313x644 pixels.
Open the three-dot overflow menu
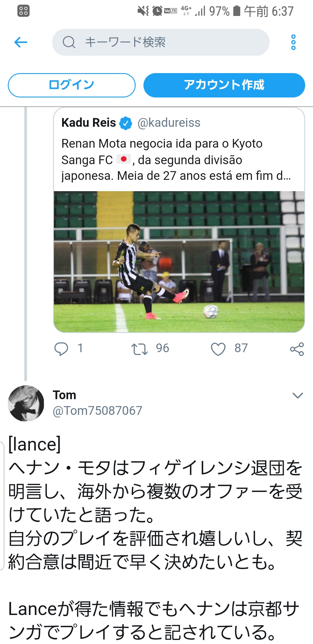point(293,42)
